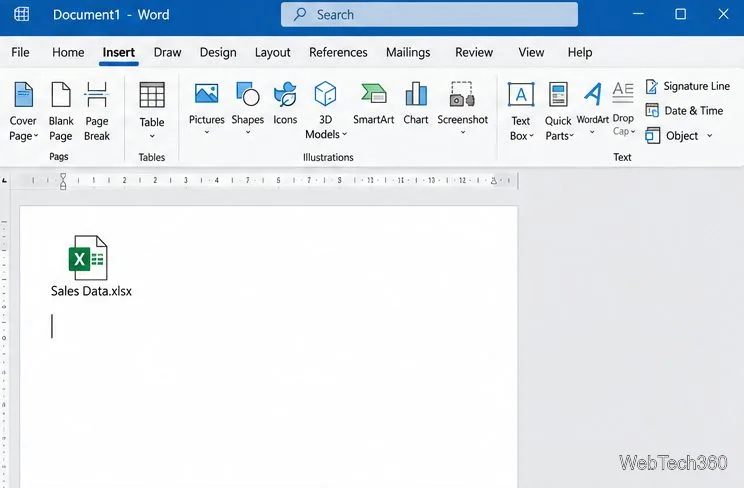
Task: Switch to the Layout tab
Action: [x=272, y=52]
